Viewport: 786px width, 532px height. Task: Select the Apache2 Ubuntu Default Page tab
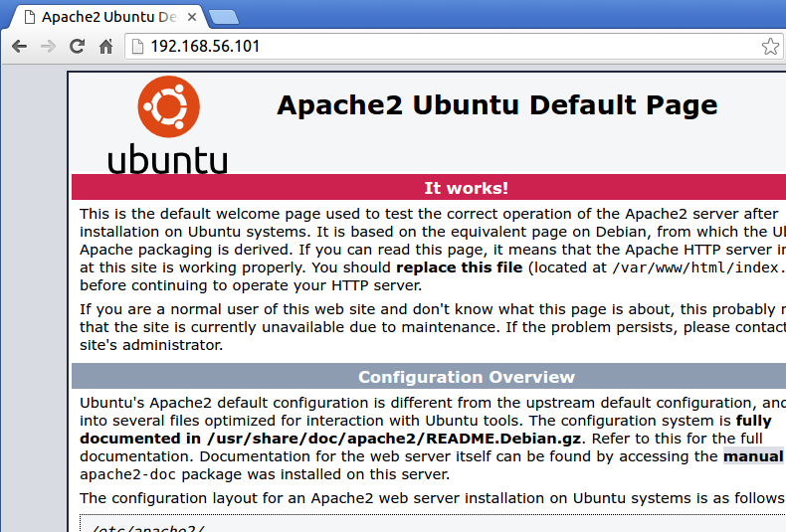pos(105,17)
